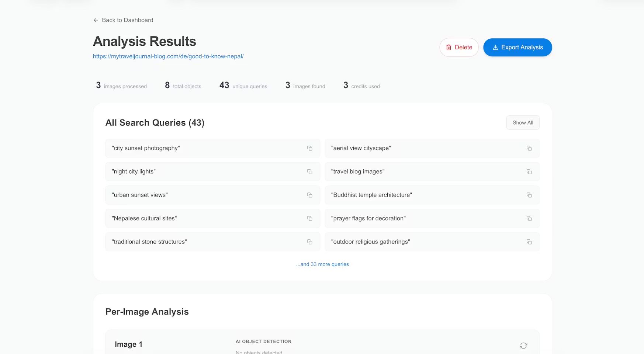Copy the "aerial view cityscape" query
The image size is (644, 354).
tap(529, 148)
